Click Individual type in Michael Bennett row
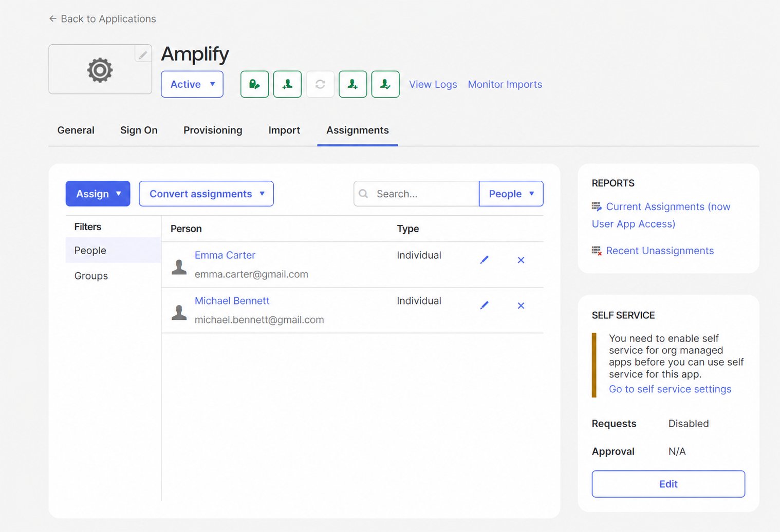The height and width of the screenshot is (532, 780). pyautogui.click(x=419, y=301)
